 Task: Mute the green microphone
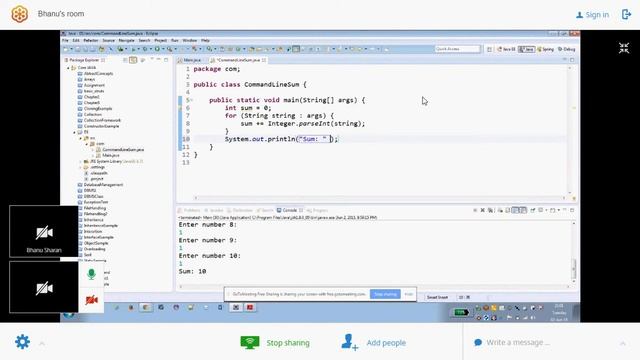pyautogui.click(x=91, y=274)
